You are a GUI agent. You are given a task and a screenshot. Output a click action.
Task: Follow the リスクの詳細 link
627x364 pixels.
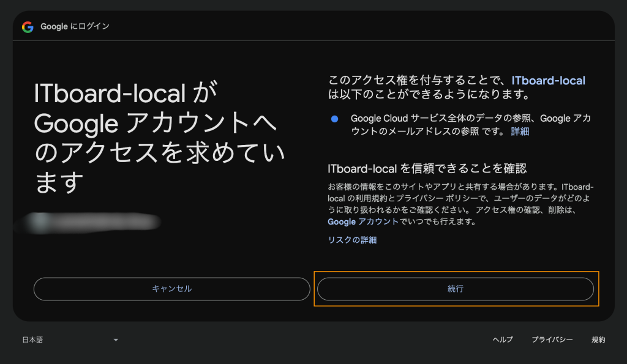click(352, 240)
